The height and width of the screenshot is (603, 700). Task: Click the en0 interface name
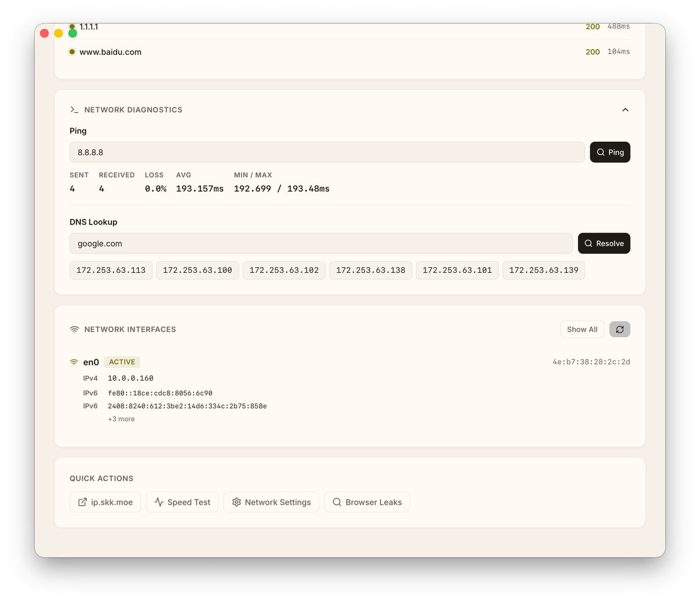[x=91, y=362]
